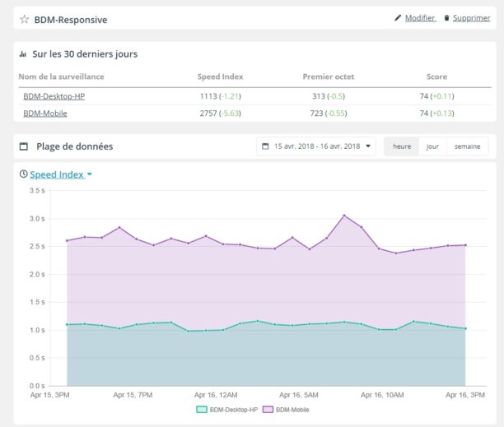This screenshot has width=504, height=427.
Task: Click the bar chart icon beside 30 derniers jours
Action: 22,54
